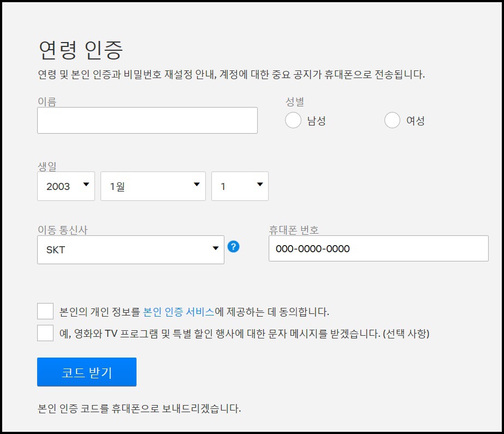The height and width of the screenshot is (434, 504).
Task: Open the birth day dropdown showing 1
Action: [240, 186]
